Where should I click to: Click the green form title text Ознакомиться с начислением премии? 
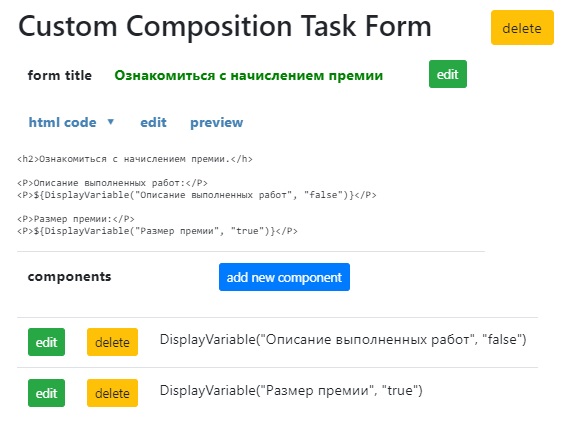click(249, 75)
